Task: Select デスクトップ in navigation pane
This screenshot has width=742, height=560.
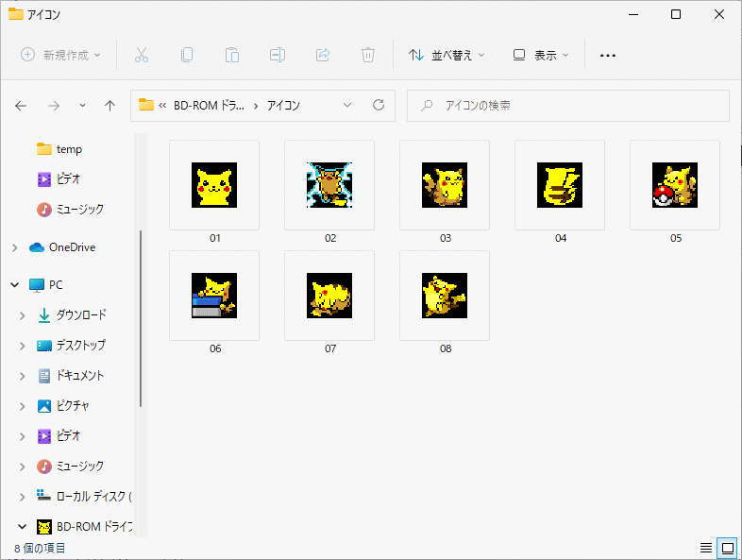Action: [x=71, y=346]
